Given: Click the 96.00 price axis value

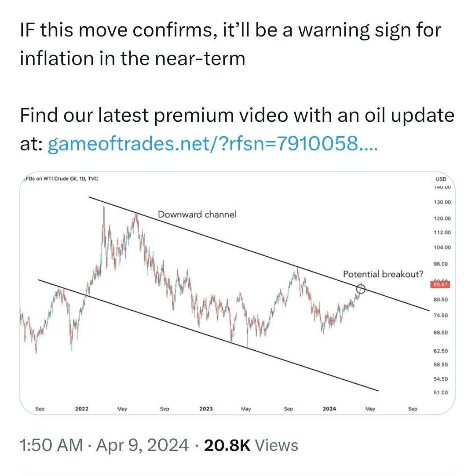Looking at the screenshot, I should coord(441,264).
